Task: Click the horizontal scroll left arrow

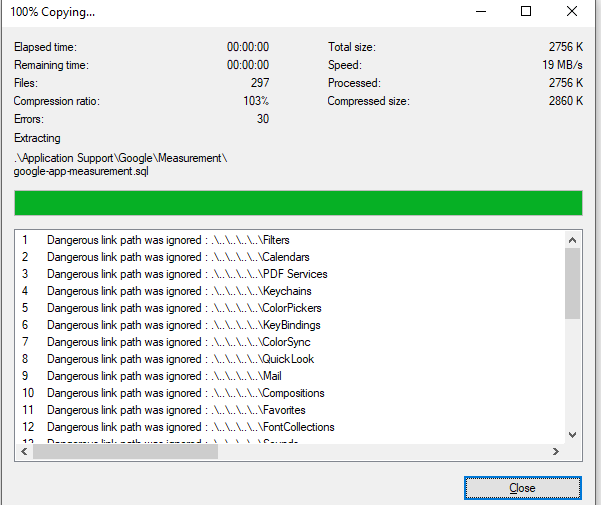Action: (x=24, y=452)
